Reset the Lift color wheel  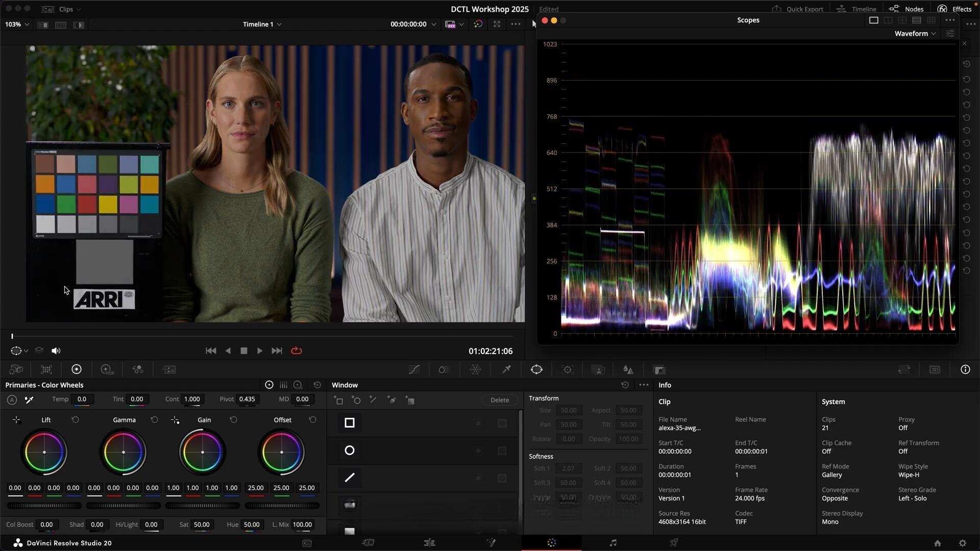click(75, 420)
